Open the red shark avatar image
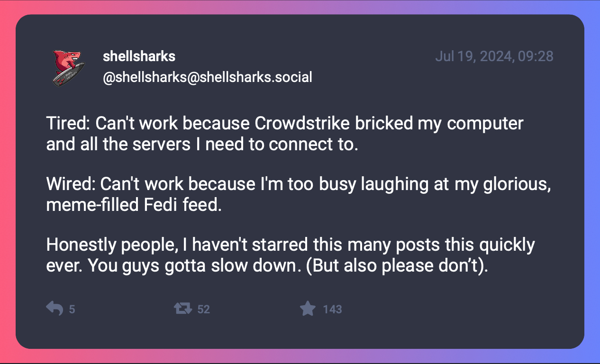Screen dimensions: 600x364 (x=68, y=67)
